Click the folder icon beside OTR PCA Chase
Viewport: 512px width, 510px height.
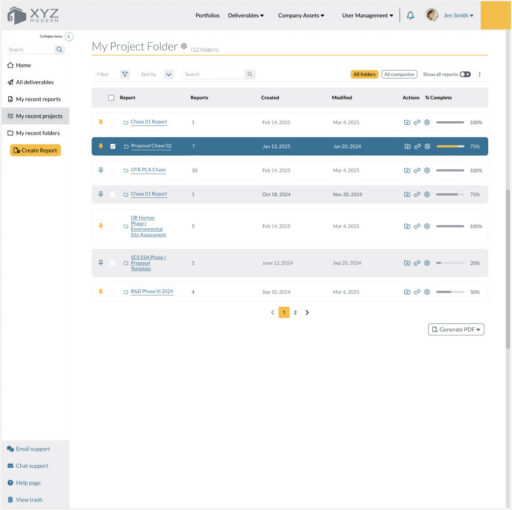(x=126, y=171)
